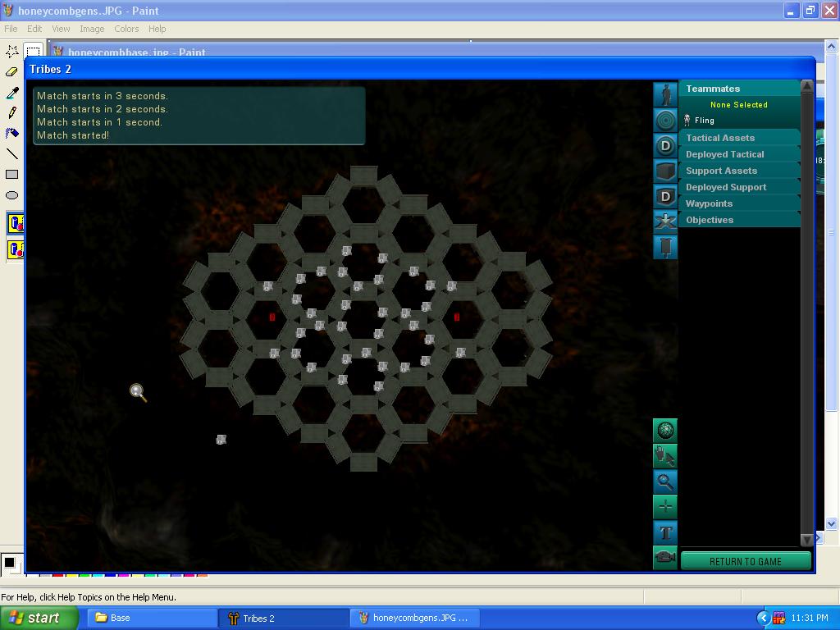Open the Image menu
This screenshot has height=630, width=840.
pos(92,29)
